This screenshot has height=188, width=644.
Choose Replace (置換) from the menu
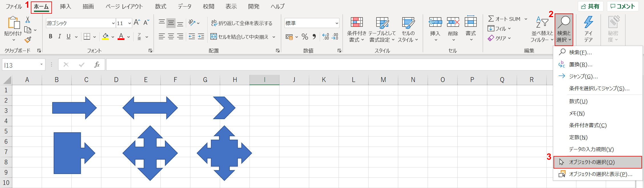(x=598, y=64)
